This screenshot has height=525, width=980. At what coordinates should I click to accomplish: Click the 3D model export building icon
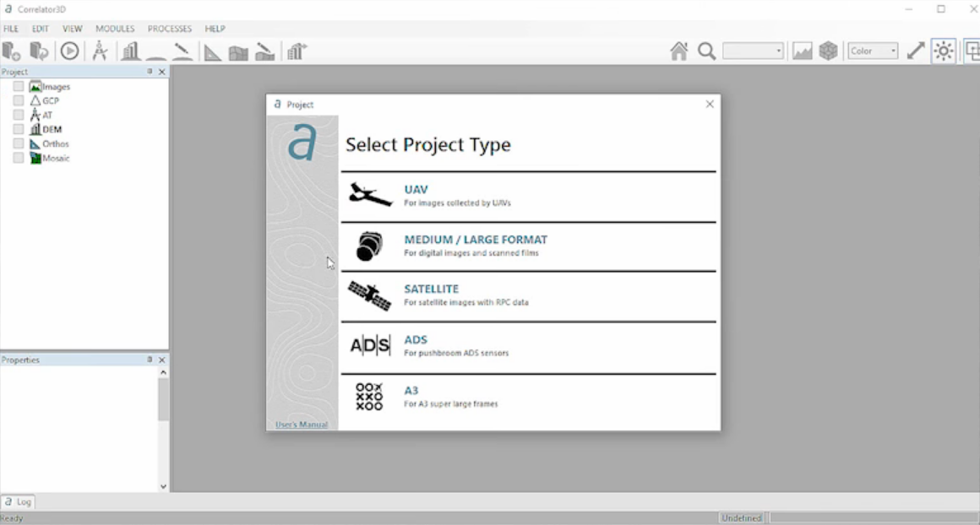[x=297, y=51]
